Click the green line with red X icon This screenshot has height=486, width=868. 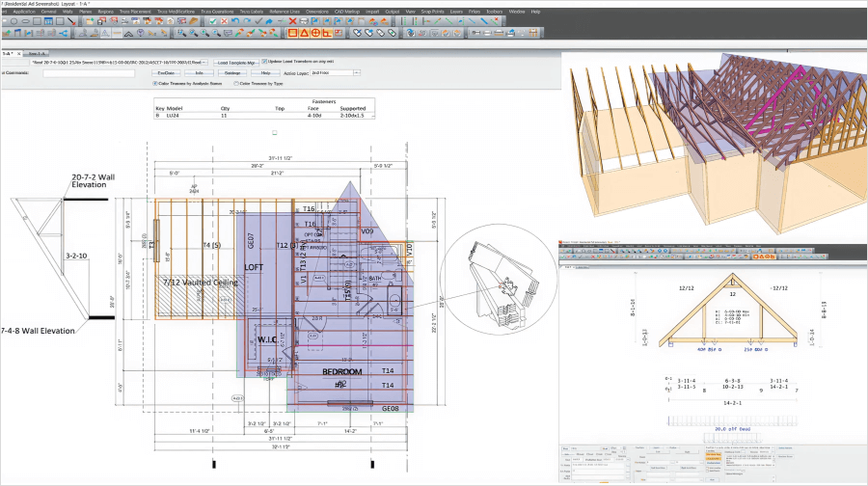click(496, 20)
